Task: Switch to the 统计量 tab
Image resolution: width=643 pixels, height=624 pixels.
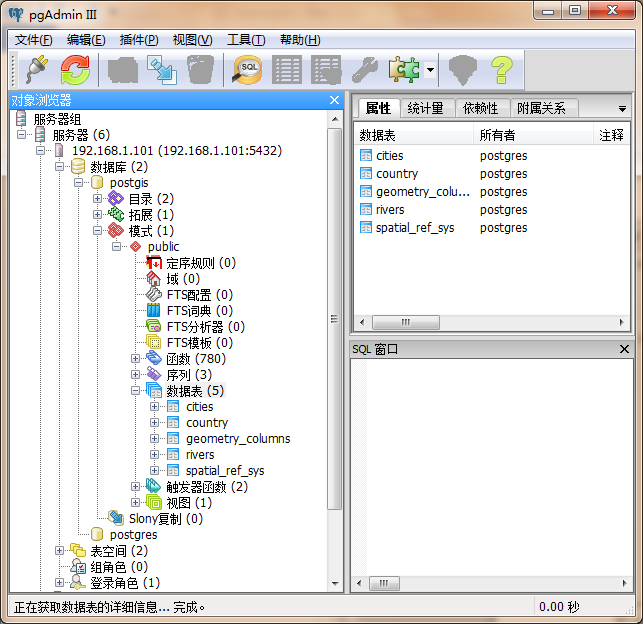Action: click(426, 108)
